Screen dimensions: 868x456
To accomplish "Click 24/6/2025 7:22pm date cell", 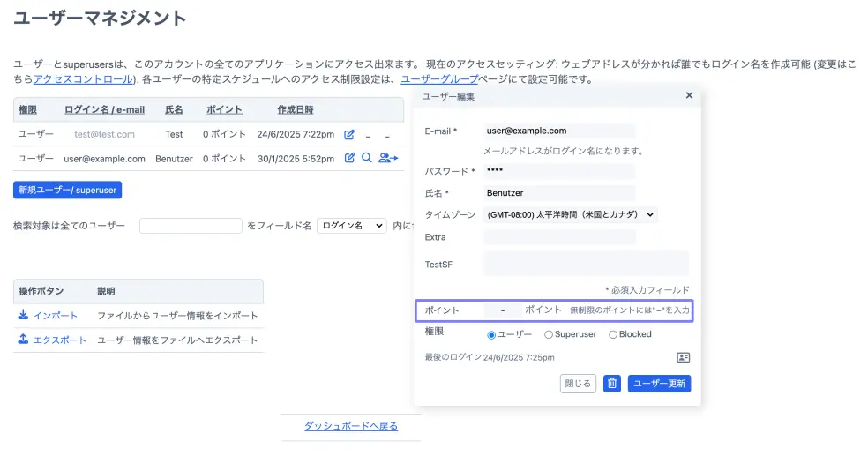I will point(296,134).
